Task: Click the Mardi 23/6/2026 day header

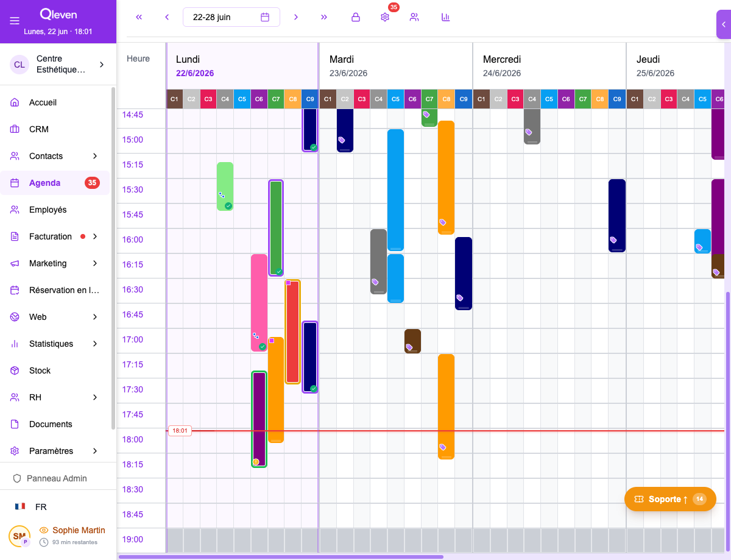Action: tap(396, 66)
